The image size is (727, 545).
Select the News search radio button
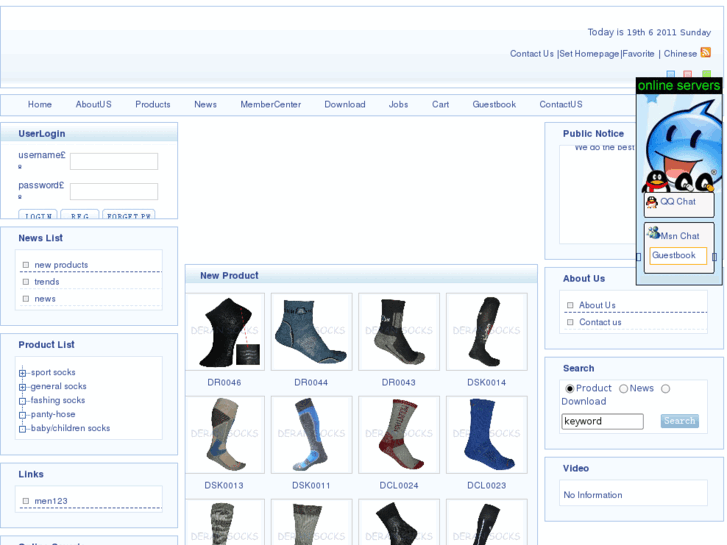point(623,388)
